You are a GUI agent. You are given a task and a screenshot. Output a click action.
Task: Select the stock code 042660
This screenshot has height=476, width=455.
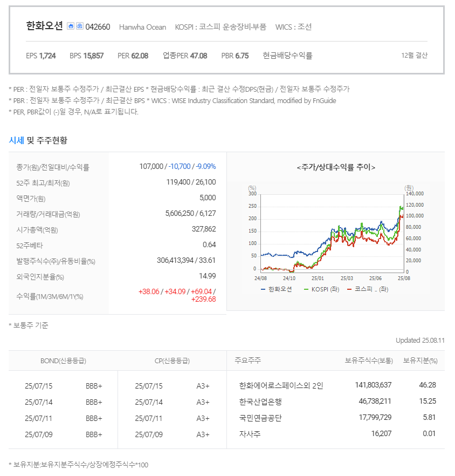pos(98,27)
